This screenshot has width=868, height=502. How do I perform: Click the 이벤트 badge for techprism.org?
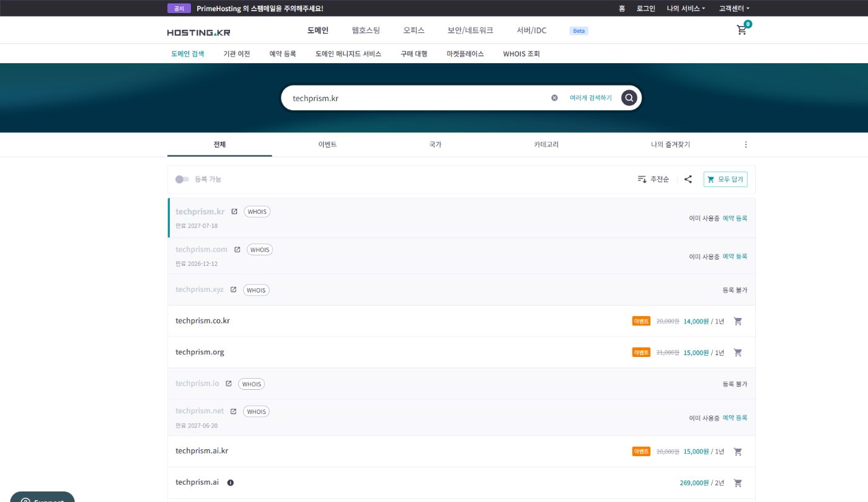[641, 352]
